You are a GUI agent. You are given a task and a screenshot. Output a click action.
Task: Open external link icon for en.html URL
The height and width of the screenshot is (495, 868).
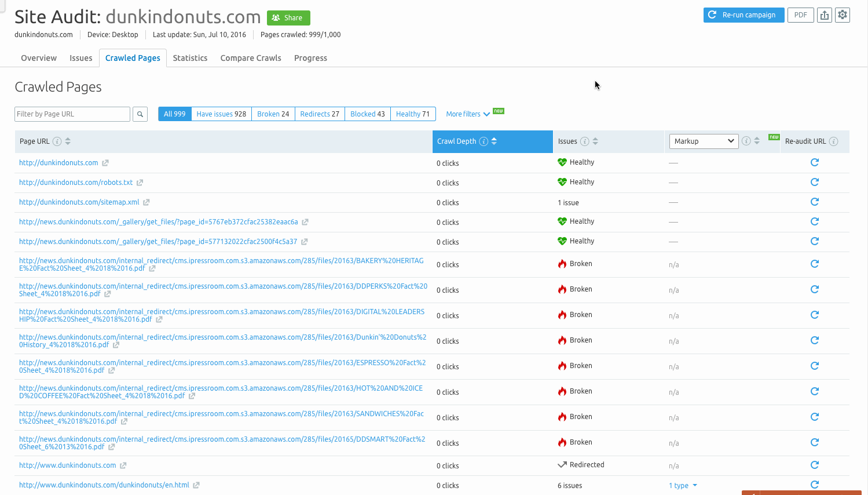point(196,485)
